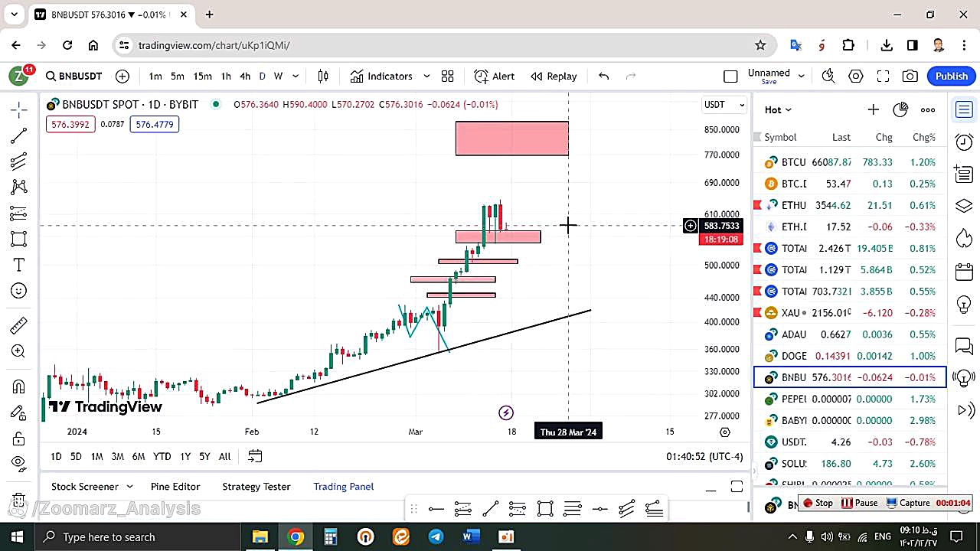Select the ETHU row in watchlist
This screenshot has height=551, width=980.
pyautogui.click(x=850, y=205)
